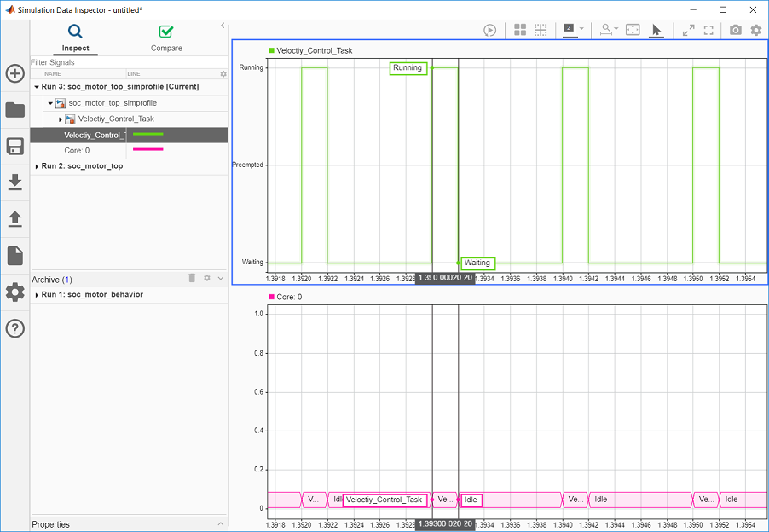Open a saved session via folder icon
Image resolution: width=769 pixels, height=532 pixels.
pos(14,110)
